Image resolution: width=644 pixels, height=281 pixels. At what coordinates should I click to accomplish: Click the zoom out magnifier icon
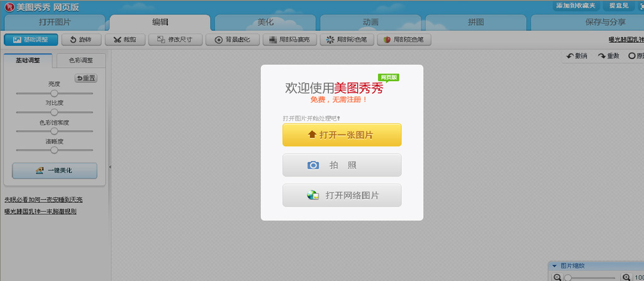pyautogui.click(x=557, y=277)
